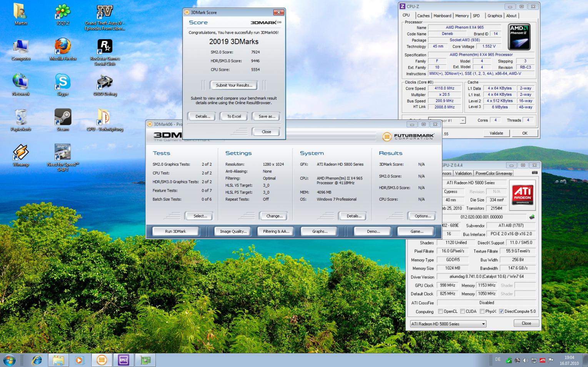Launch Steam from the desktop
The height and width of the screenshot is (367, 588).
pos(63,120)
